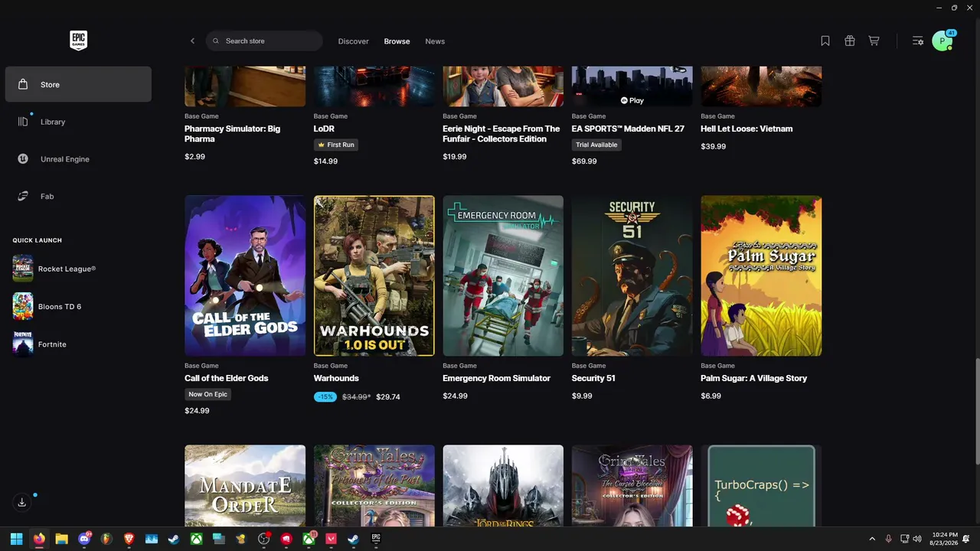Image resolution: width=980 pixels, height=551 pixels.
Task: Open the settings list icon in the header
Action: pos(917,41)
